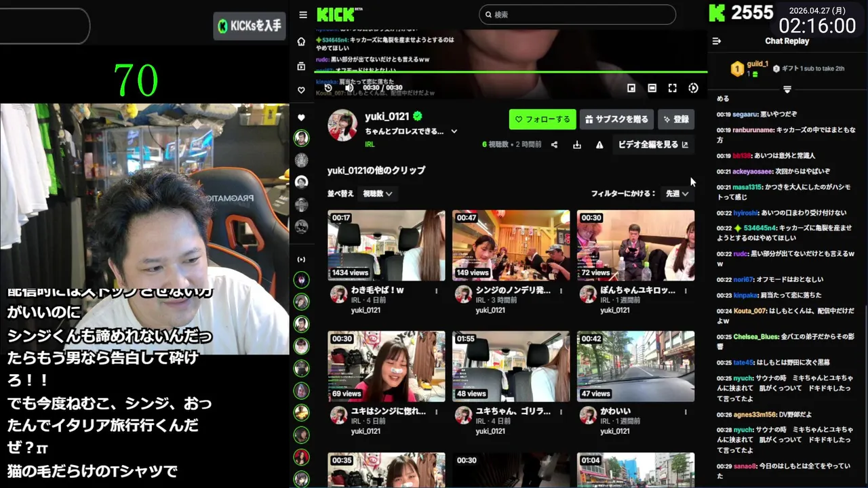Click the KICKsを入手 button in the overlay
The height and width of the screenshot is (488, 868).
point(249,26)
